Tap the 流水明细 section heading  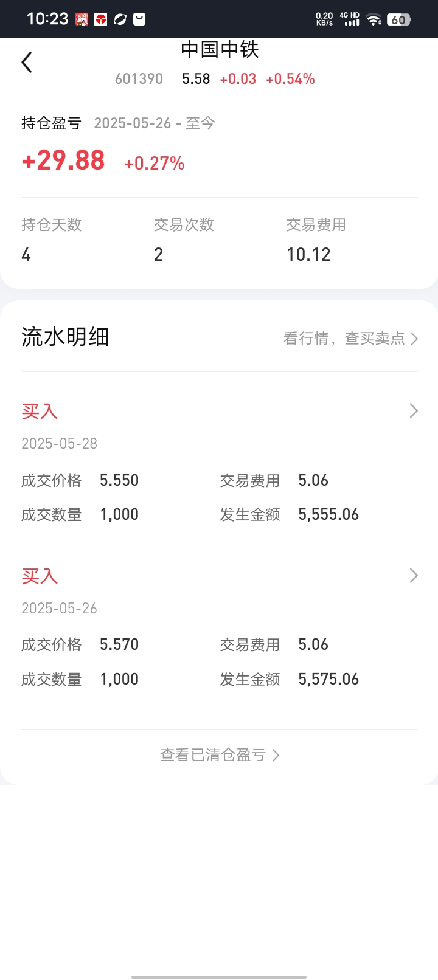tap(65, 336)
